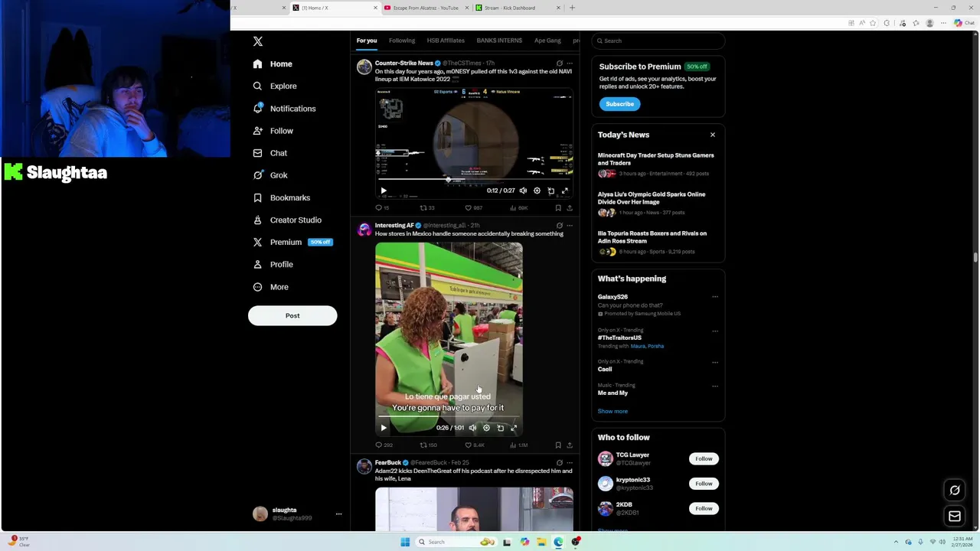Follow kryptonic33

(704, 484)
